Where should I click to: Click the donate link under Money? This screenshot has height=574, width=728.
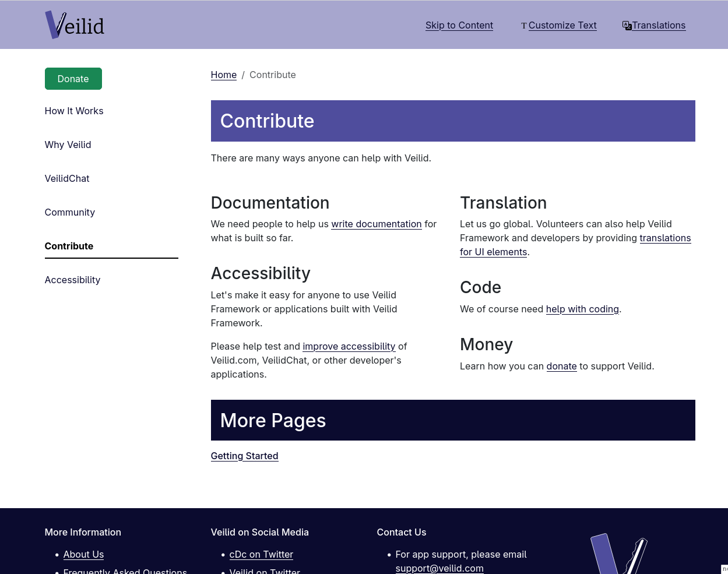coord(561,366)
